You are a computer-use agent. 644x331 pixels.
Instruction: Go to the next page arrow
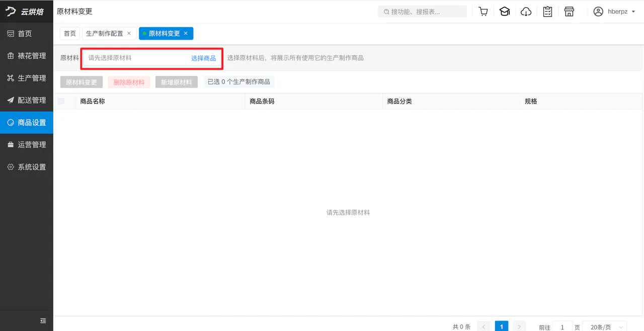point(519,327)
